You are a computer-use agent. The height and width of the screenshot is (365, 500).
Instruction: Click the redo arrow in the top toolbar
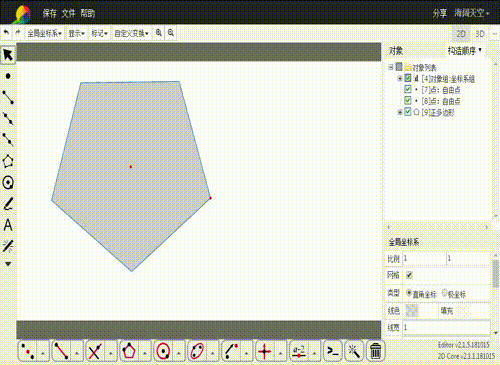click(18, 33)
